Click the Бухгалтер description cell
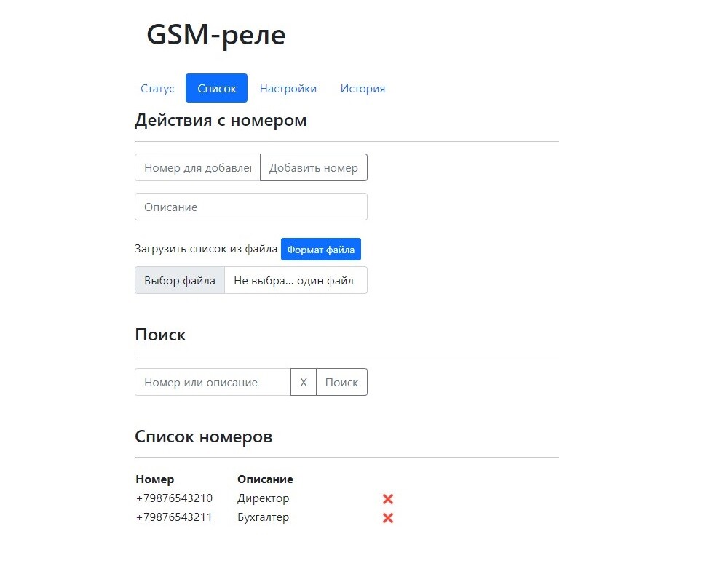 pyautogui.click(x=263, y=518)
